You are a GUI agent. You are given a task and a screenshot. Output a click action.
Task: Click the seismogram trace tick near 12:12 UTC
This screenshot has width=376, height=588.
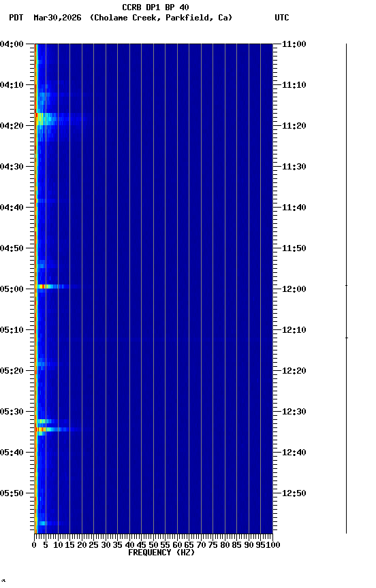pos(346,338)
